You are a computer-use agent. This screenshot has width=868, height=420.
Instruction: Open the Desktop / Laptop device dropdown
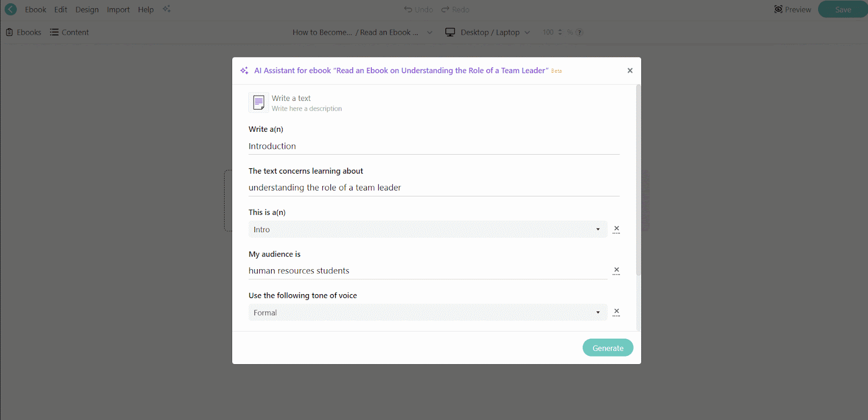[x=487, y=33]
